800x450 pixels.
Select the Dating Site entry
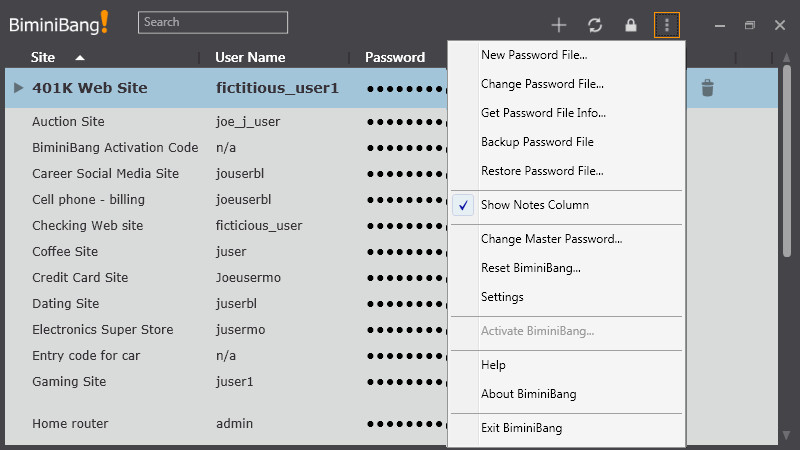[x=65, y=304]
